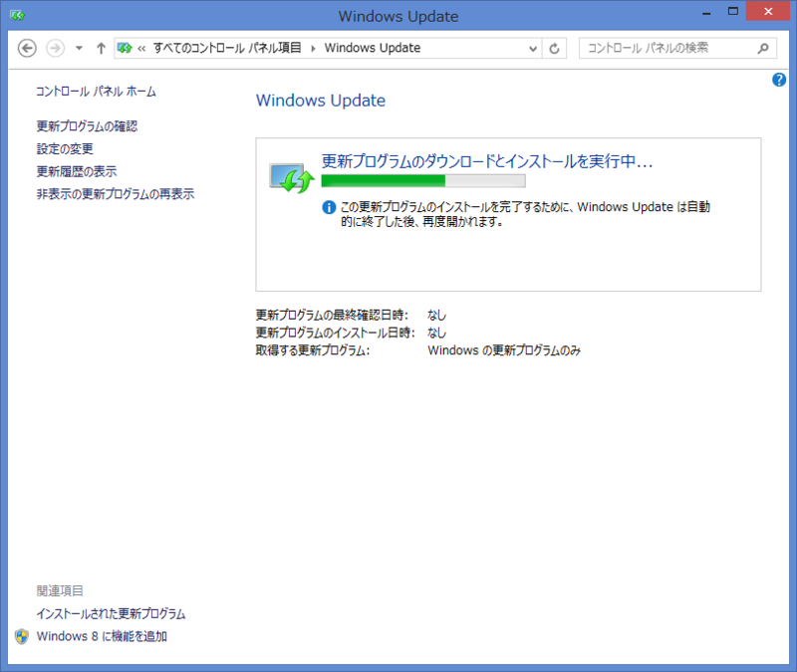The width and height of the screenshot is (797, 672).
Task: Focus the コントロール パネルの検索 search field
Action: 677,48
